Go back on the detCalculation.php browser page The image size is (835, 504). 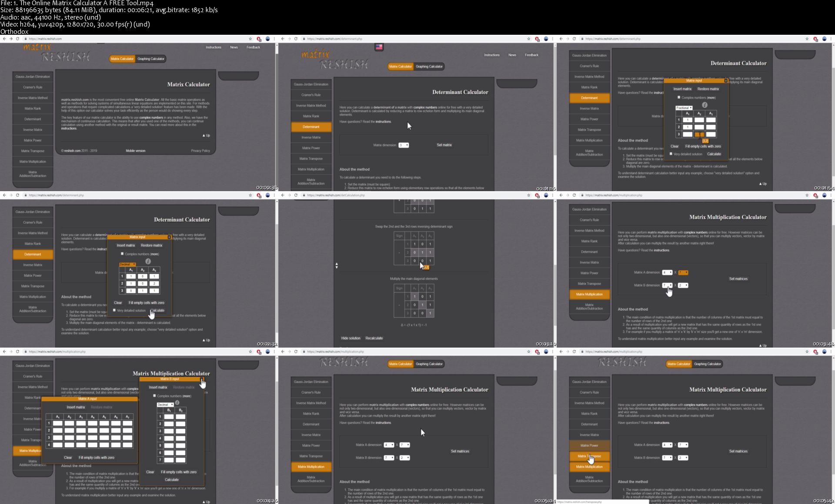pyautogui.click(x=283, y=195)
